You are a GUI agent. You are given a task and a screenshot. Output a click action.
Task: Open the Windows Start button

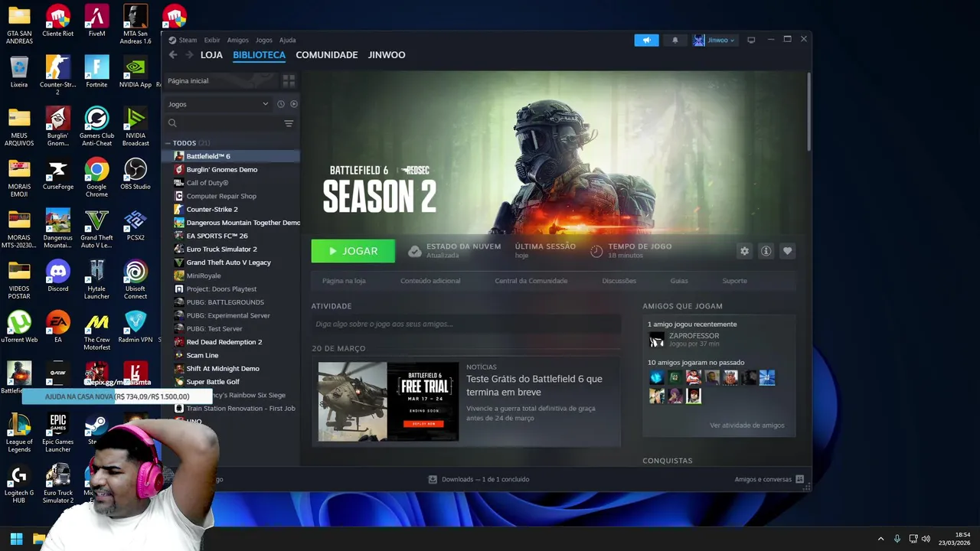pos(16,539)
